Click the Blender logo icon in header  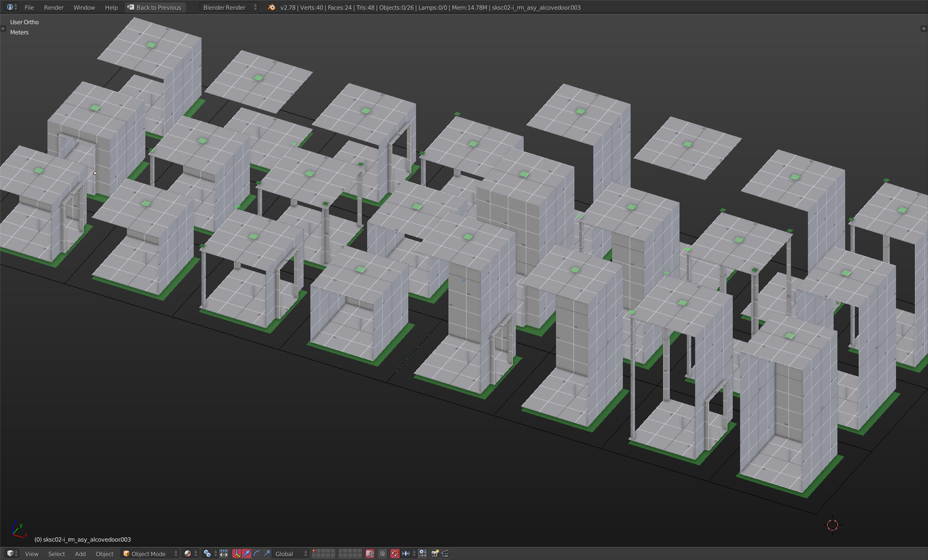point(271,7)
